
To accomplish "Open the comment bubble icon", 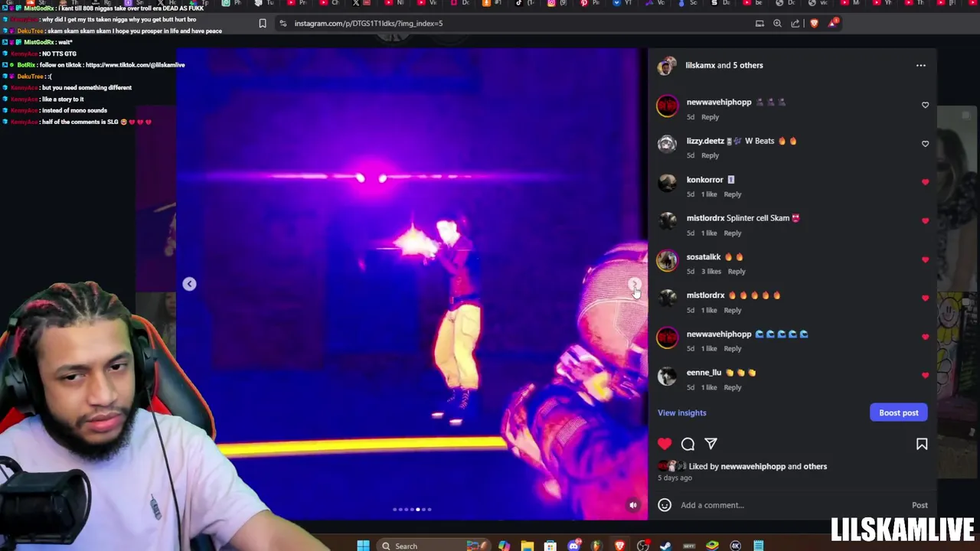I will click(688, 444).
